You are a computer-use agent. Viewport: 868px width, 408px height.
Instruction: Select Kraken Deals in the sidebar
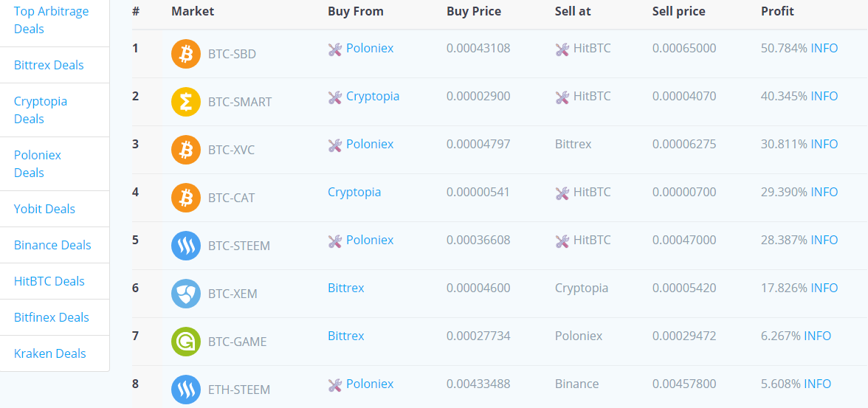(x=50, y=353)
